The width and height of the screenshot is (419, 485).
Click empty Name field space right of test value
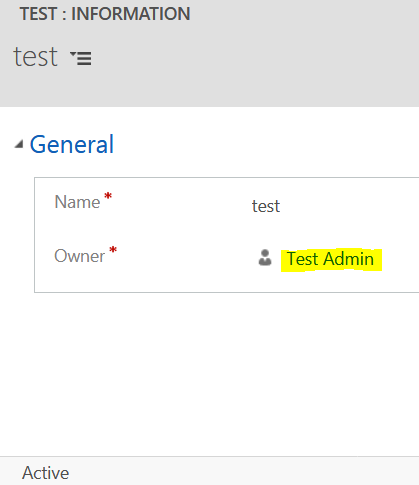[x=349, y=206]
